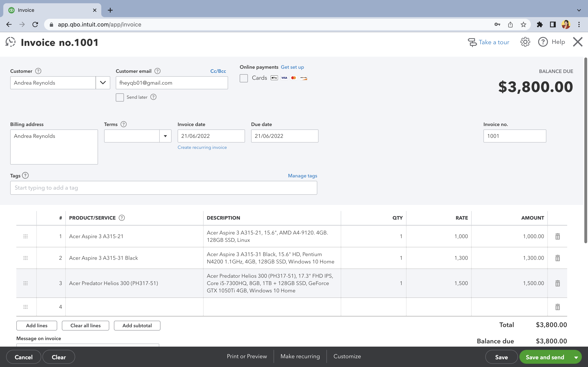Open the Terms dropdown

coord(165,136)
